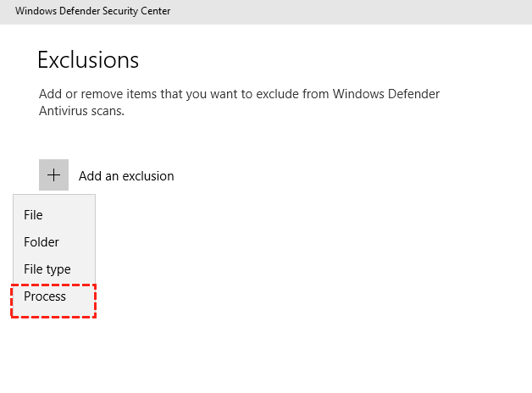Click blank area right of the Folder option
The width and height of the screenshot is (532, 393).
pos(254,242)
